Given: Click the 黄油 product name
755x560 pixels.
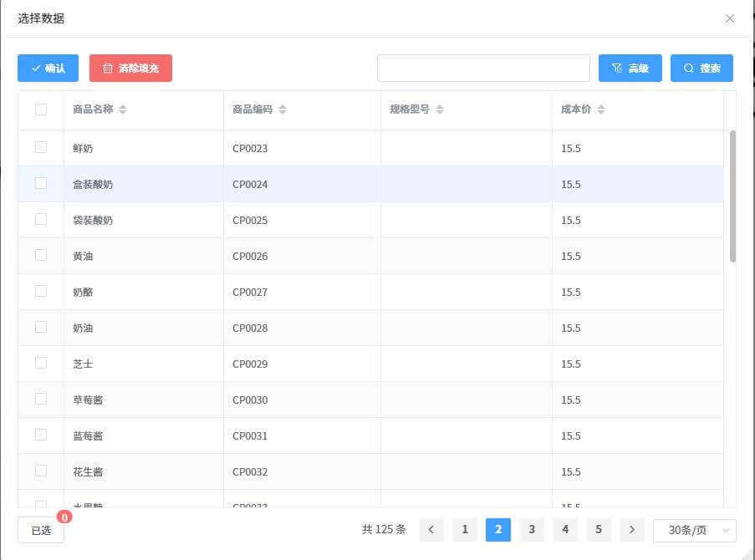Looking at the screenshot, I should 83,256.
